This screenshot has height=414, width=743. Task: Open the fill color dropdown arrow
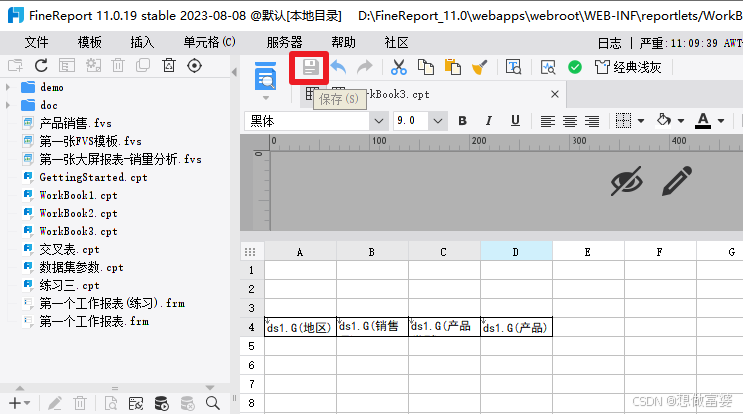coord(681,121)
